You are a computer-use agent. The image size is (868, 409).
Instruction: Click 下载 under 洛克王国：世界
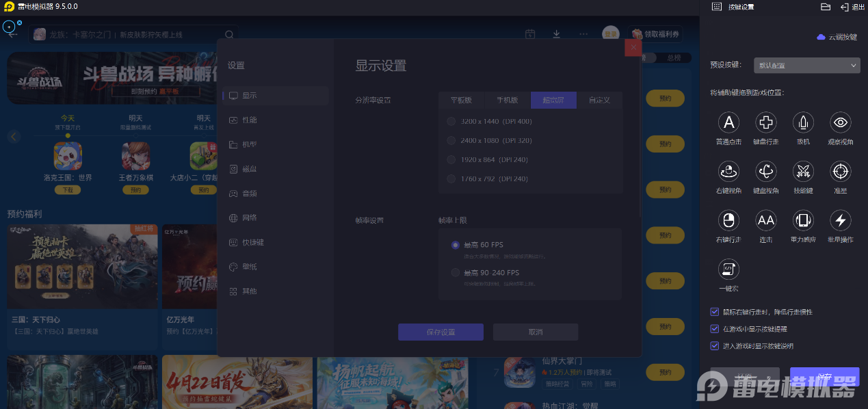coord(68,189)
